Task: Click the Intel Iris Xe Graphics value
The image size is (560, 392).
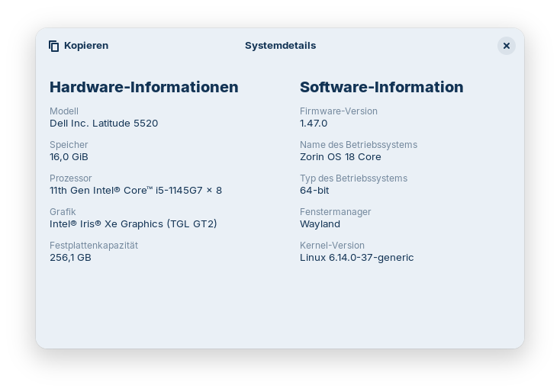Action: click(134, 223)
